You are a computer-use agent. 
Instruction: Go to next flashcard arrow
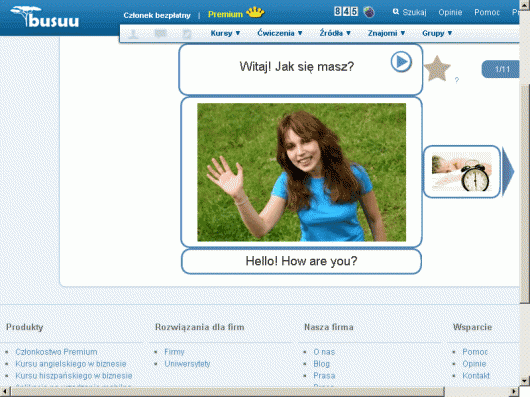coord(508,171)
